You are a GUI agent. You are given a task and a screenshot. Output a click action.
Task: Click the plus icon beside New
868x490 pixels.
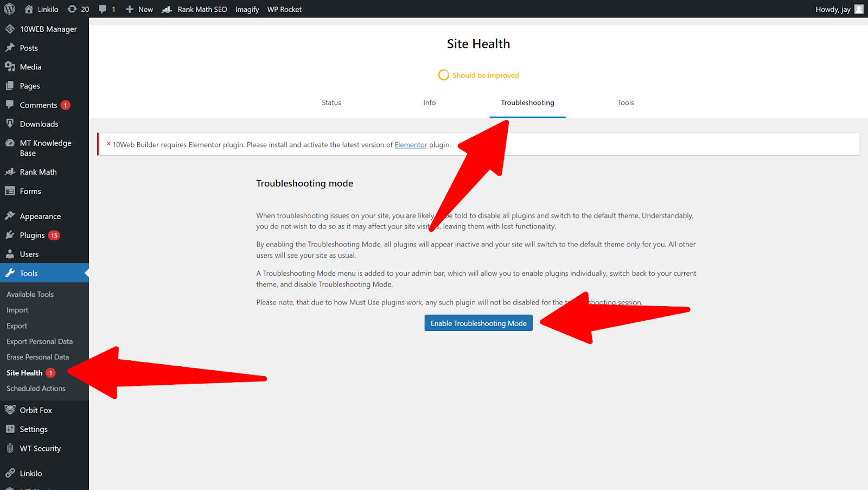pyautogui.click(x=130, y=9)
